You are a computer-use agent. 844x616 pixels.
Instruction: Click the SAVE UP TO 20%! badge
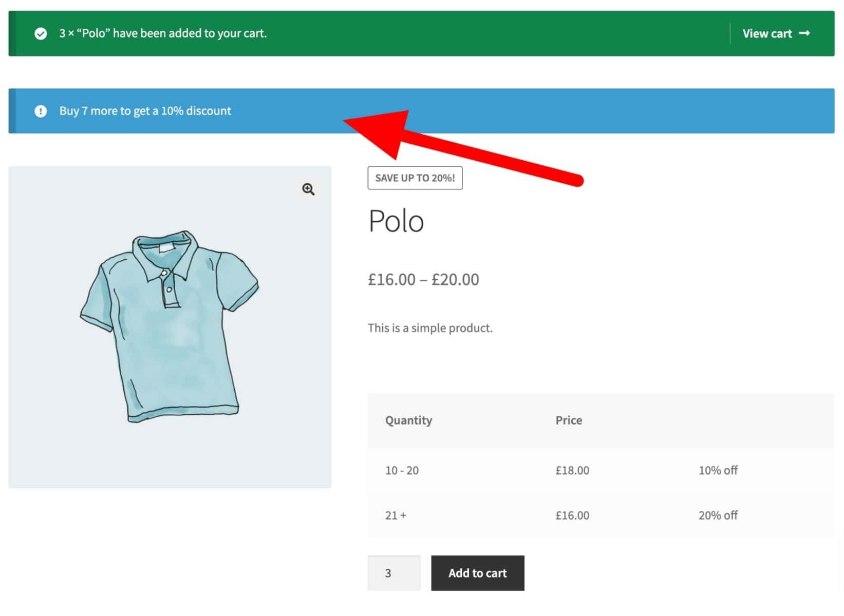click(415, 178)
